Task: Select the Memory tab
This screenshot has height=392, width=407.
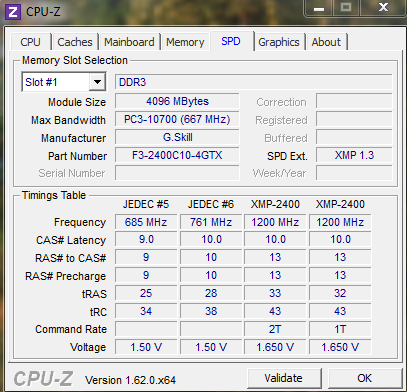Action: (185, 42)
